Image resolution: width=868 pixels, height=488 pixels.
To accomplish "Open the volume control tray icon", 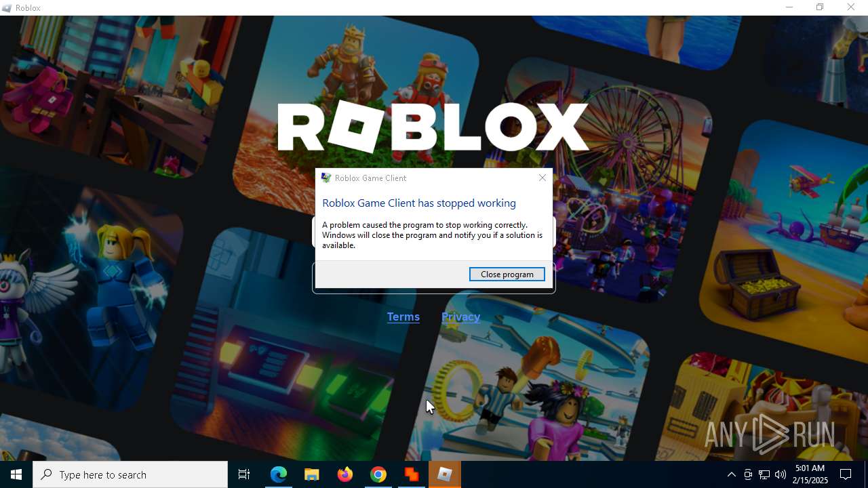I will [781, 474].
